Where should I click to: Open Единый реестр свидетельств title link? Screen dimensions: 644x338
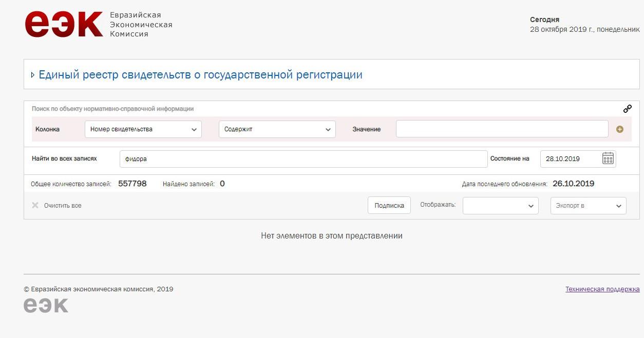tap(200, 75)
